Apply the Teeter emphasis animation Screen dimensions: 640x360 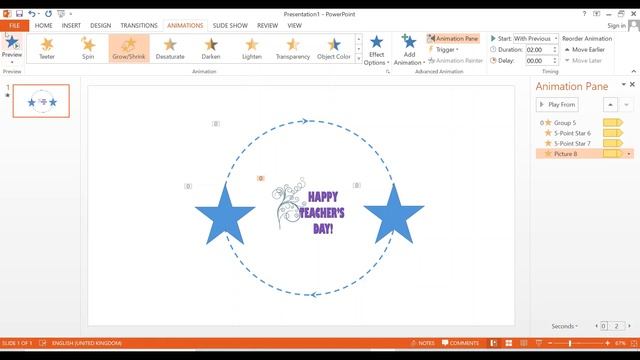point(47,49)
